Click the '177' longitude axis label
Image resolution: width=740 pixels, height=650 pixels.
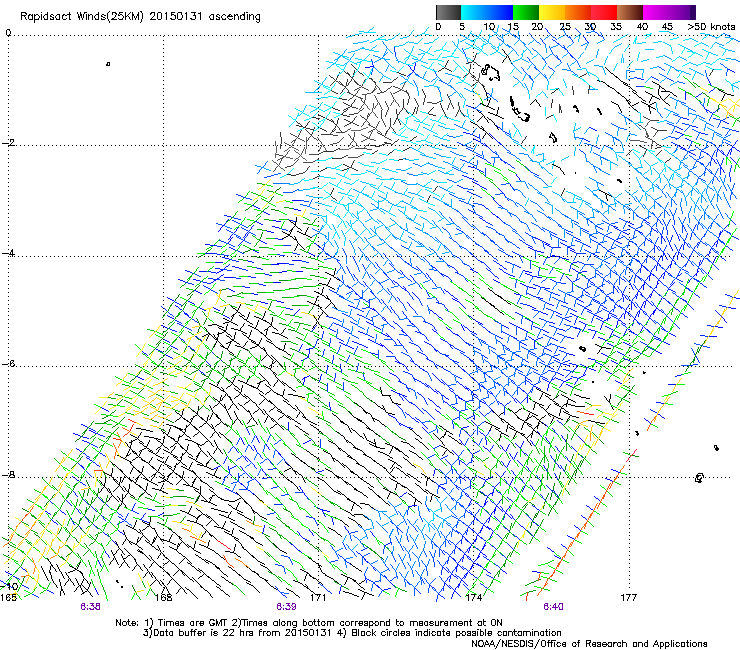pyautogui.click(x=628, y=598)
